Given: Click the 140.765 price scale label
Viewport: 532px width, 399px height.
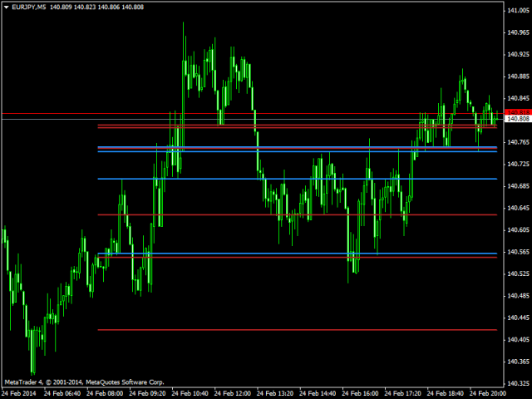Looking at the screenshot, I should click(x=518, y=142).
